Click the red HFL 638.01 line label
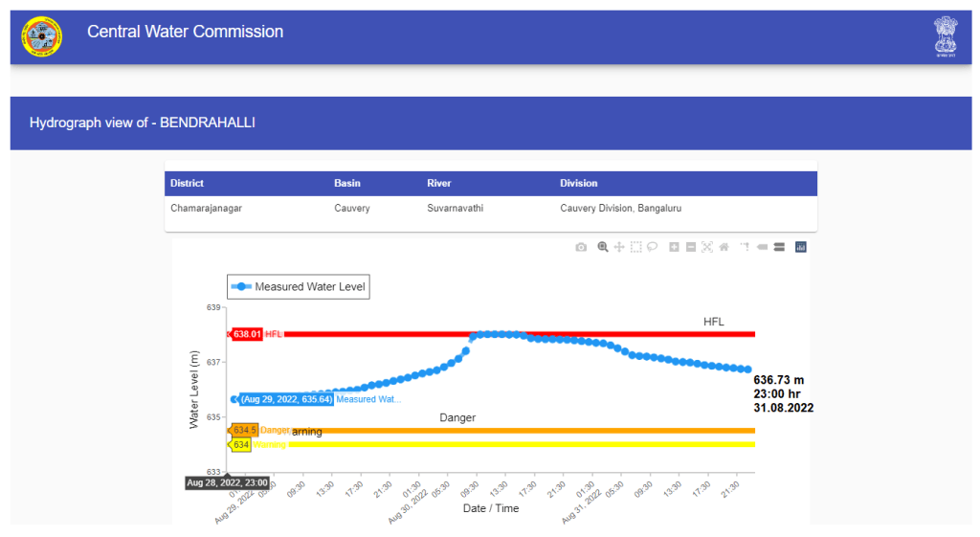The width and height of the screenshot is (980, 537). (x=248, y=334)
